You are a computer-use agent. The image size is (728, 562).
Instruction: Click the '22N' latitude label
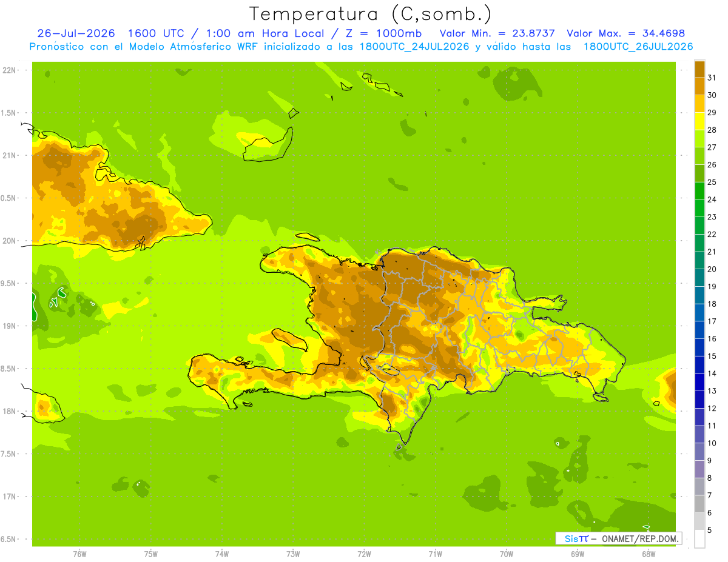[x=10, y=70]
